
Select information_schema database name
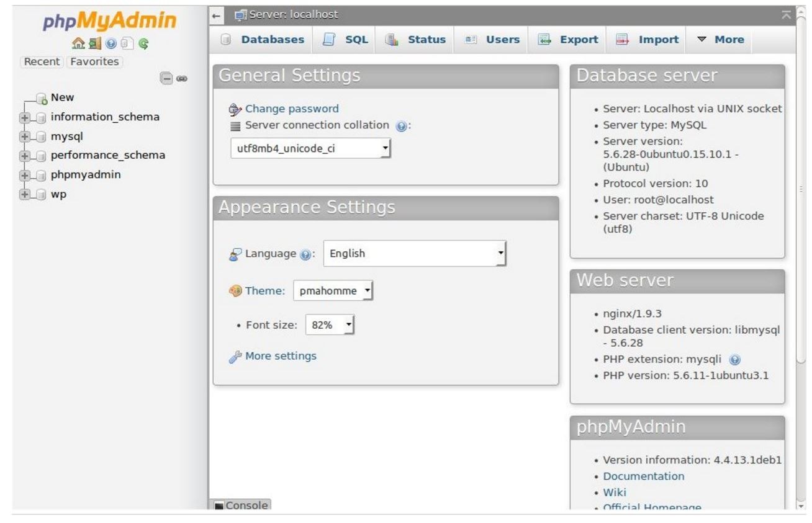click(105, 117)
